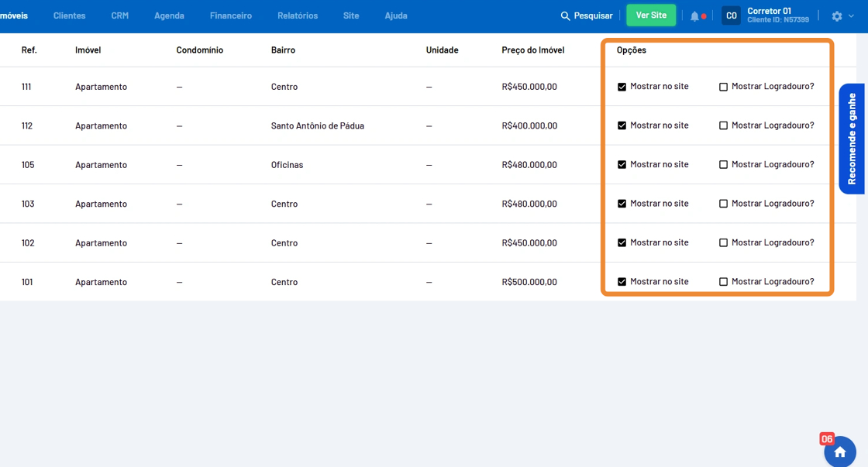Enable Mostrar Logradouro for Ref. 112
Viewport: 868px width, 467px height.
(723, 125)
